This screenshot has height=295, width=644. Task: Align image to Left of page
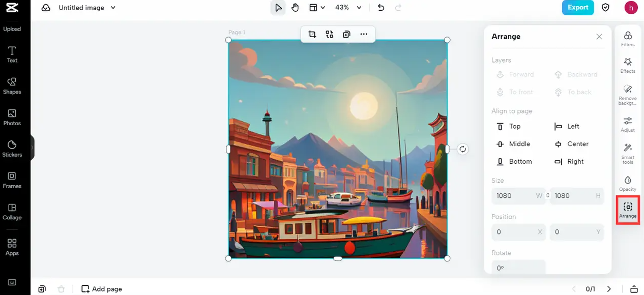pos(567,126)
